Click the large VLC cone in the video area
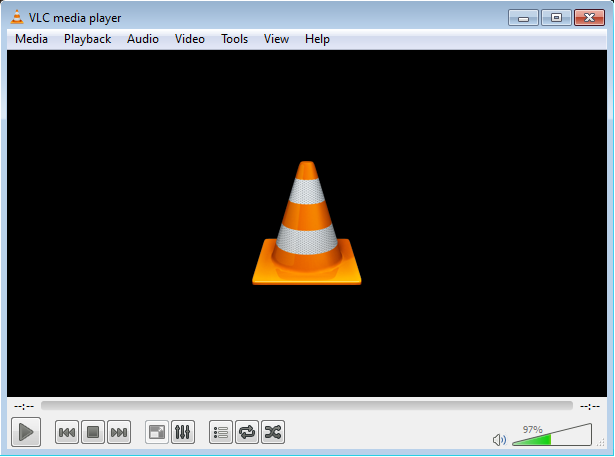Viewport: 615px width, 457px height. coord(307,223)
